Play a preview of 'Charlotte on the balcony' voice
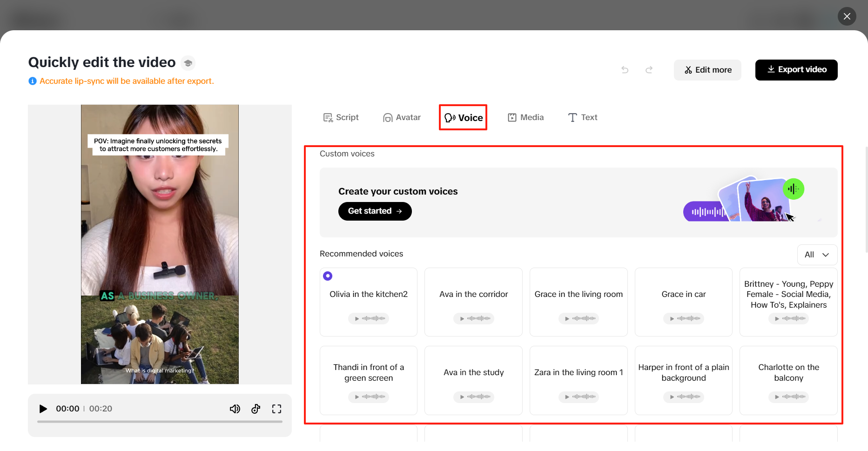Image resolution: width=868 pixels, height=451 pixels. [788, 397]
